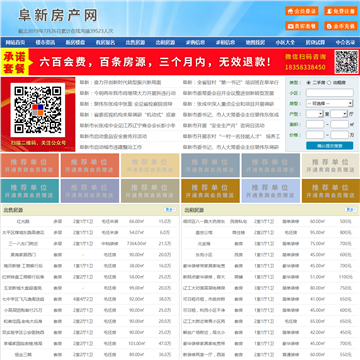Open news link 全省驻村第一书记培训班
360x360 pixels.
(x=231, y=82)
